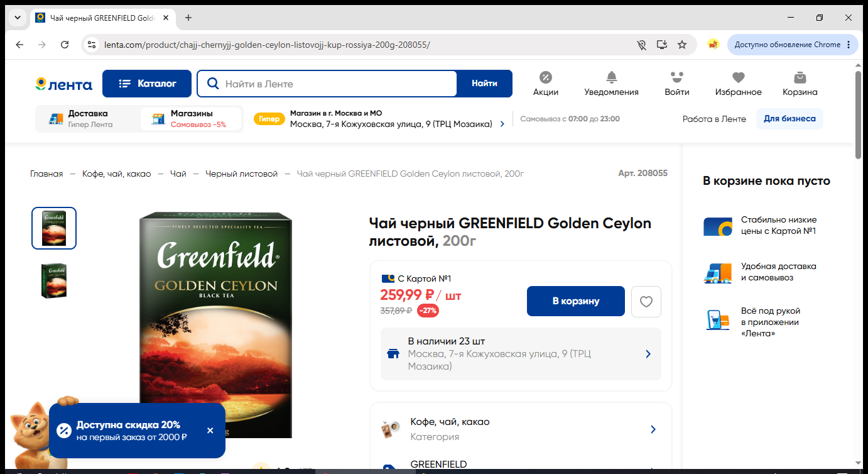The image size is (868, 474).
Task: Click the Войти login icon
Action: coord(676,84)
